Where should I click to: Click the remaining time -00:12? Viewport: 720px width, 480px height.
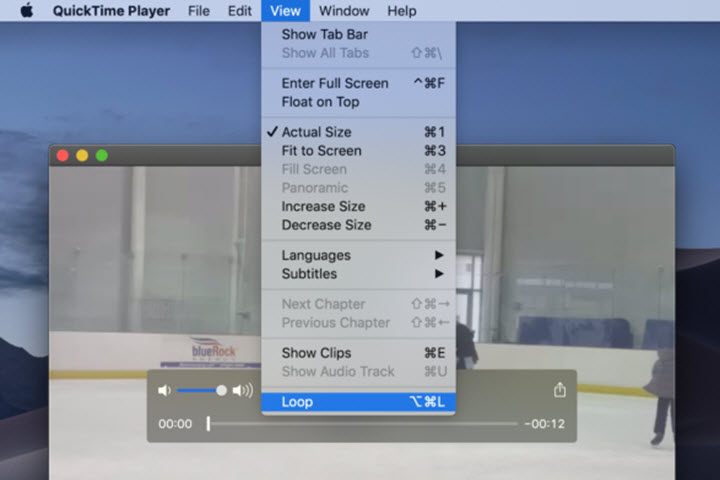(x=545, y=424)
